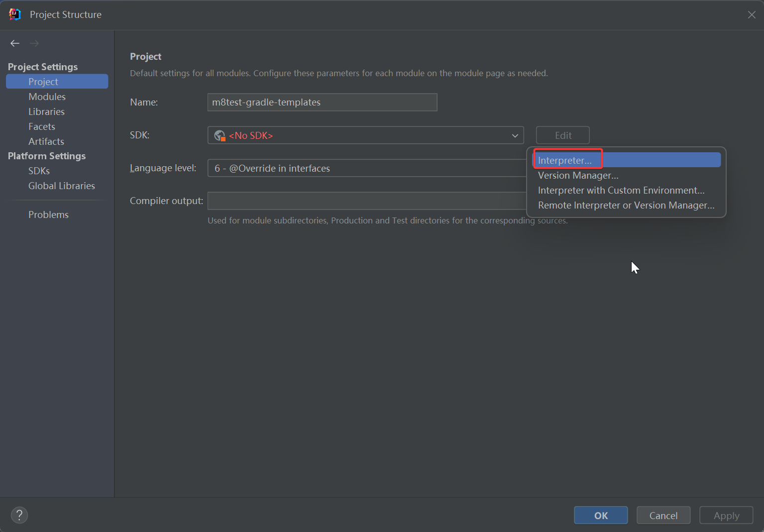This screenshot has height=532, width=764.
Task: Open Libraries in the sidebar
Action: coord(46,111)
